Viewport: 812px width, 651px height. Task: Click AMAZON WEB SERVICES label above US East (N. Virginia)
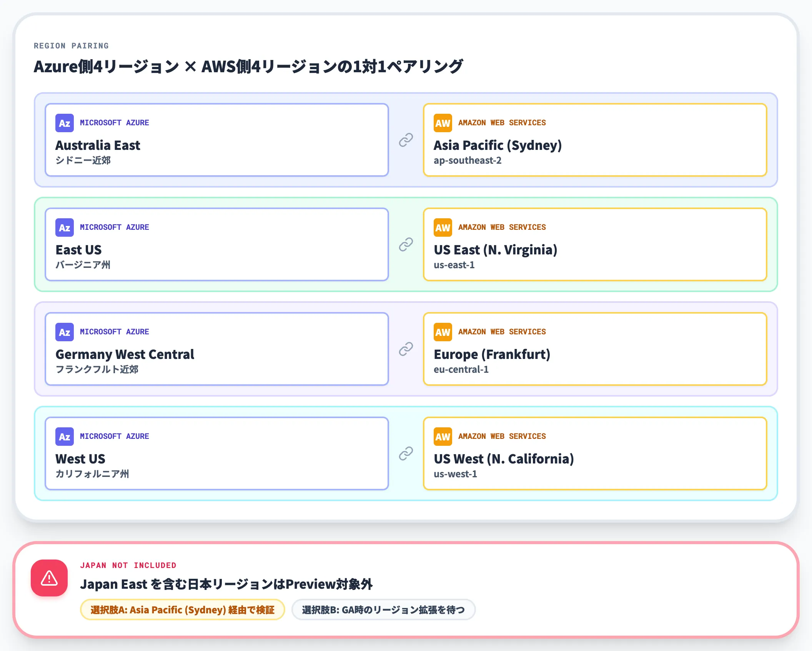(x=502, y=227)
